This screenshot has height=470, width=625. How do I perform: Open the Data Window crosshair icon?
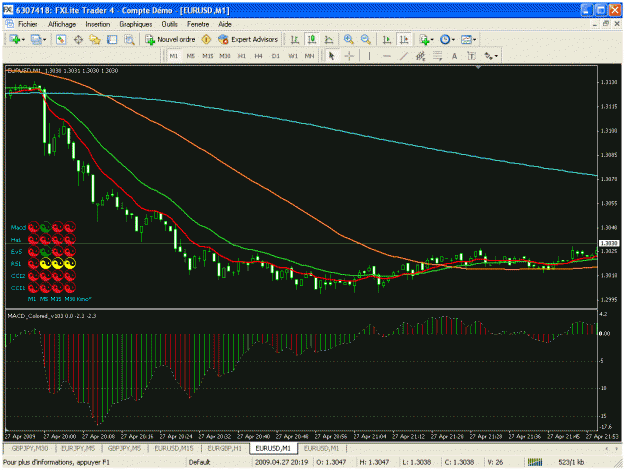pyautogui.click(x=78, y=39)
